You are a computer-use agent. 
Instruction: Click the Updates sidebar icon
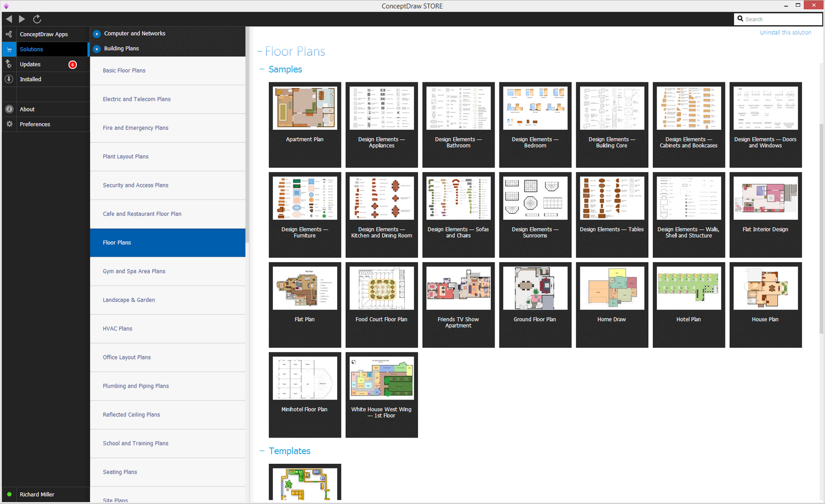coord(9,64)
